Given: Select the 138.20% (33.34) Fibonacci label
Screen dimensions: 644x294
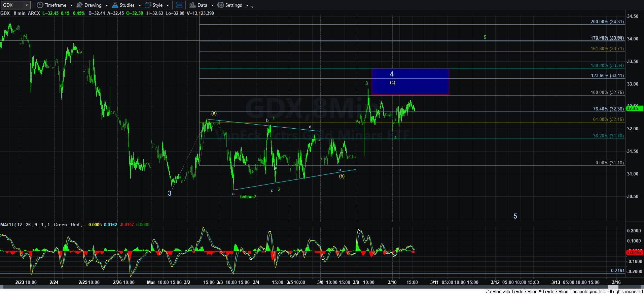Looking at the screenshot, I should point(607,66).
